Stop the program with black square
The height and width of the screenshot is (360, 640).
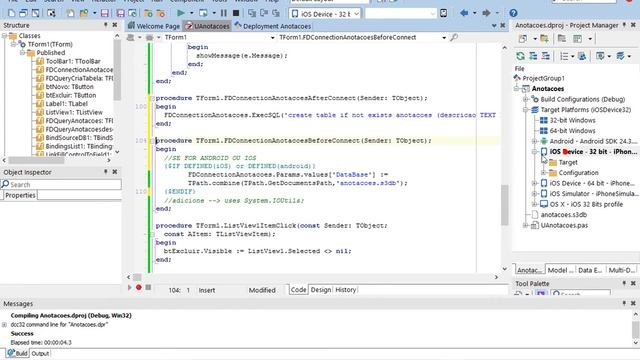point(236,13)
